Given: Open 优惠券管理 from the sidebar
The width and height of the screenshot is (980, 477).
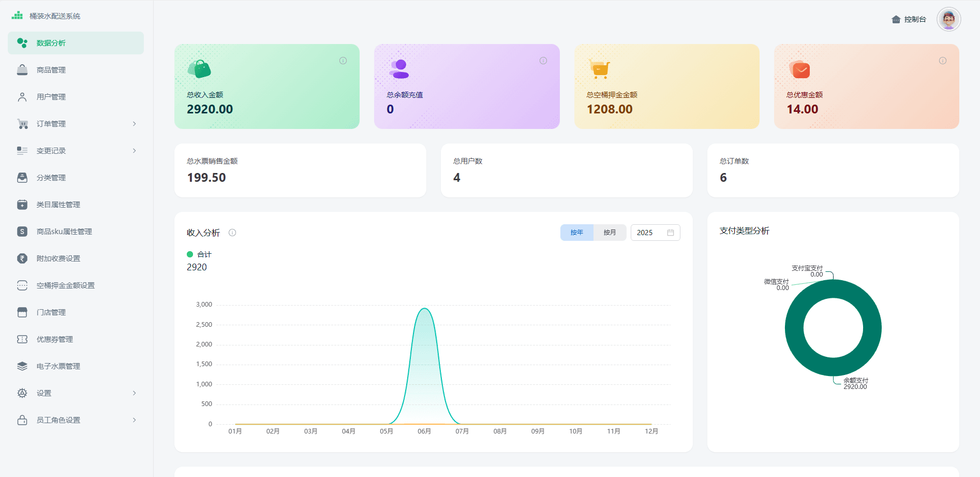Looking at the screenshot, I should pyautogui.click(x=54, y=339).
